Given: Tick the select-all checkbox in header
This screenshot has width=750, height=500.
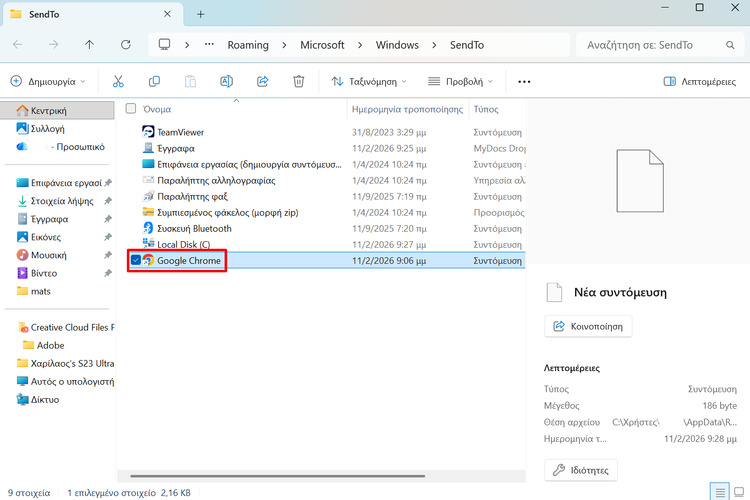Looking at the screenshot, I should (131, 108).
